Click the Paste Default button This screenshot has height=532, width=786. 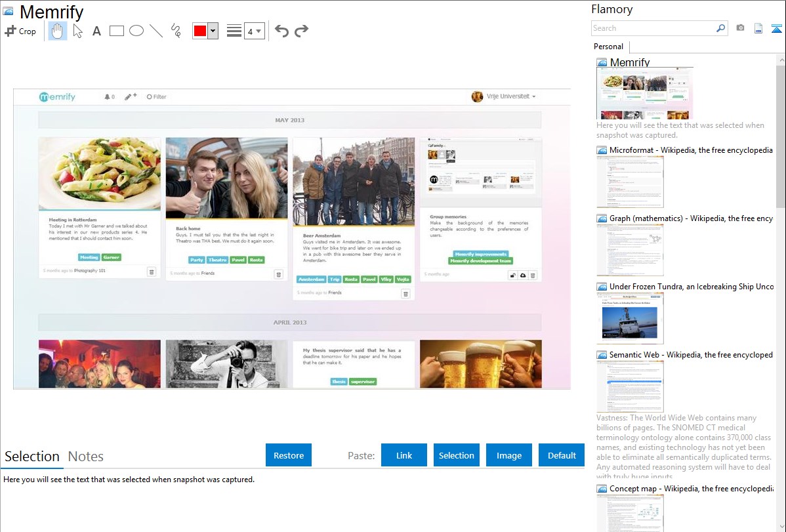point(562,455)
